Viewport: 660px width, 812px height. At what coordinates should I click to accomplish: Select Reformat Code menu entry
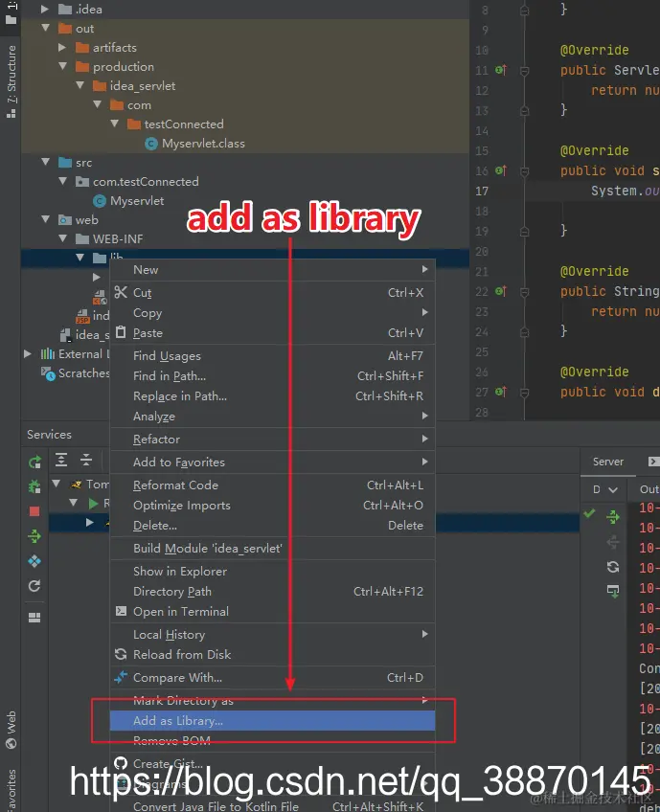(x=272, y=485)
